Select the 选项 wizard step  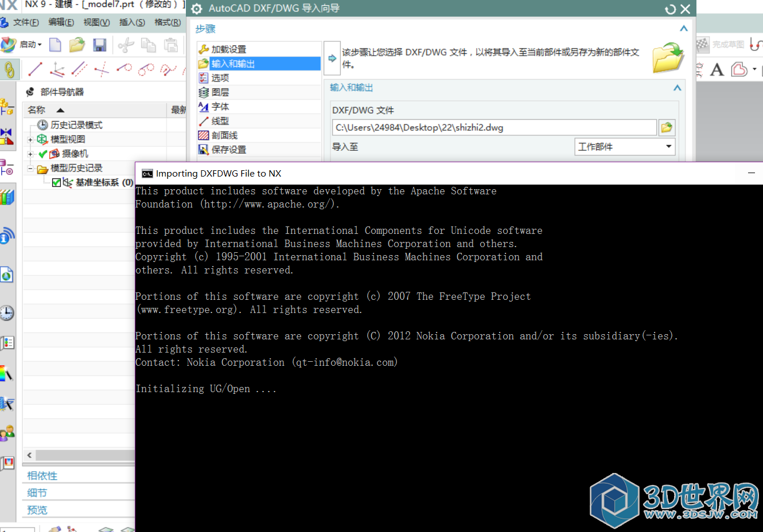259,78
